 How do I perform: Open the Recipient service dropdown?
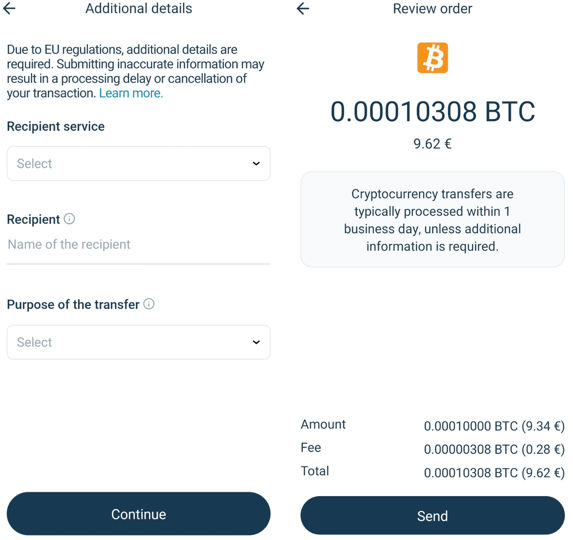coord(138,163)
